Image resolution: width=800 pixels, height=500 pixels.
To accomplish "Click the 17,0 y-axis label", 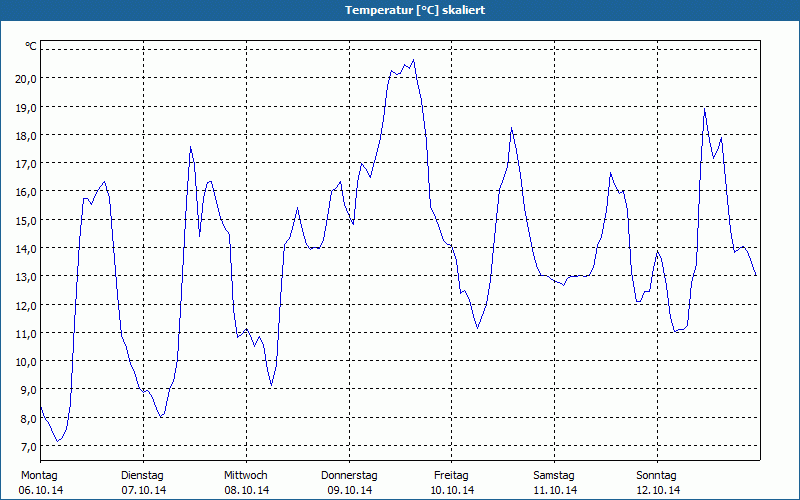I will click(27, 164).
